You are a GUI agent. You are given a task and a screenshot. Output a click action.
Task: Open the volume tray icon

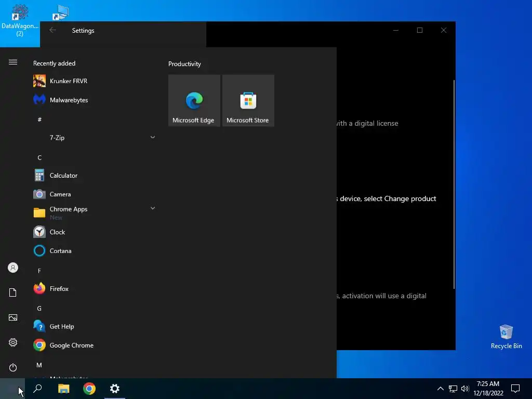point(465,389)
